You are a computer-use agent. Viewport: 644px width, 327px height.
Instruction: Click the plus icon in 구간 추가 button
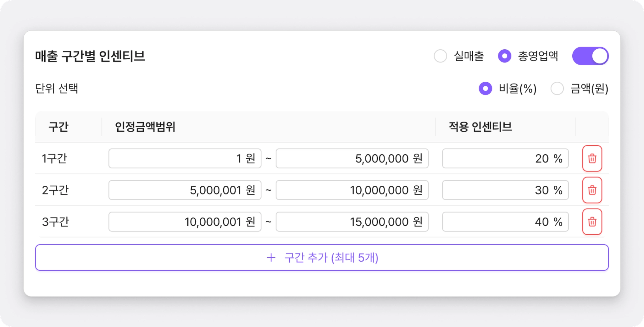(271, 258)
